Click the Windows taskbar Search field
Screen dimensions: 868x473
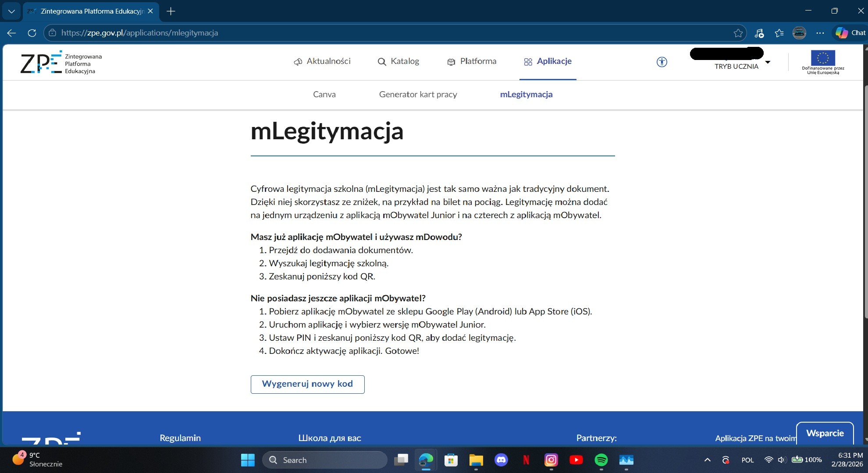point(324,460)
